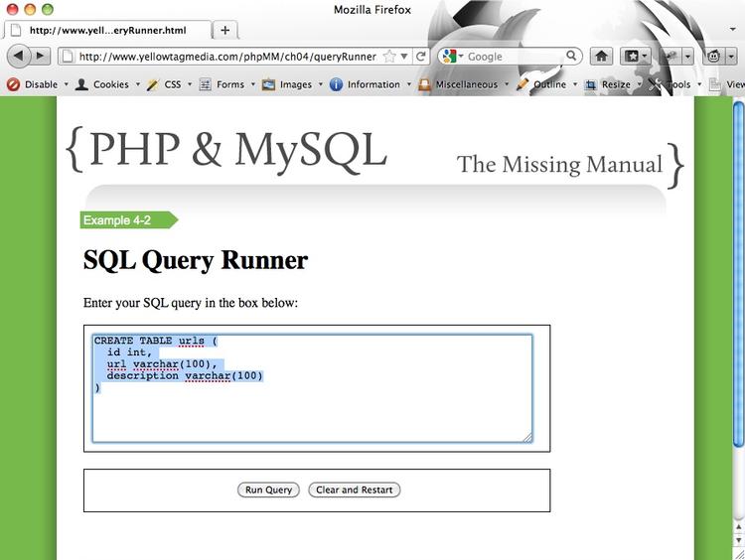Click the 'description varchar(100)' line
745x560 pixels.
[185, 375]
